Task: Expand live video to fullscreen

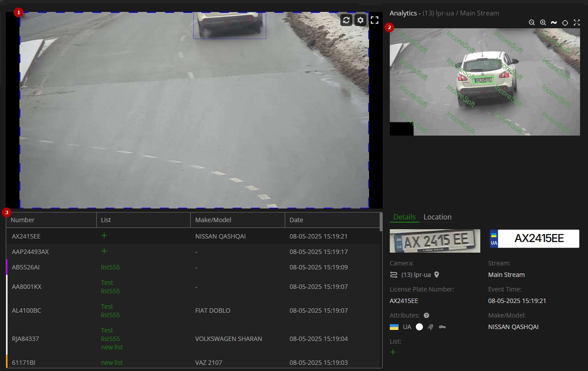Action: pos(375,20)
